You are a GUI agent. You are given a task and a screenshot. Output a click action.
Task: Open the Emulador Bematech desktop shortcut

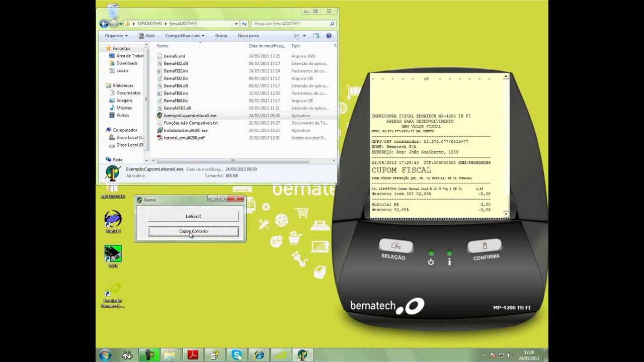tap(112, 296)
